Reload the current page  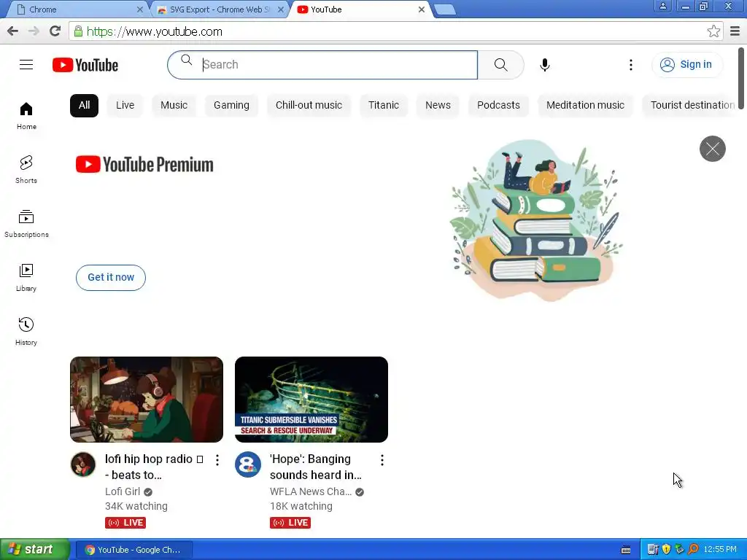(55, 31)
